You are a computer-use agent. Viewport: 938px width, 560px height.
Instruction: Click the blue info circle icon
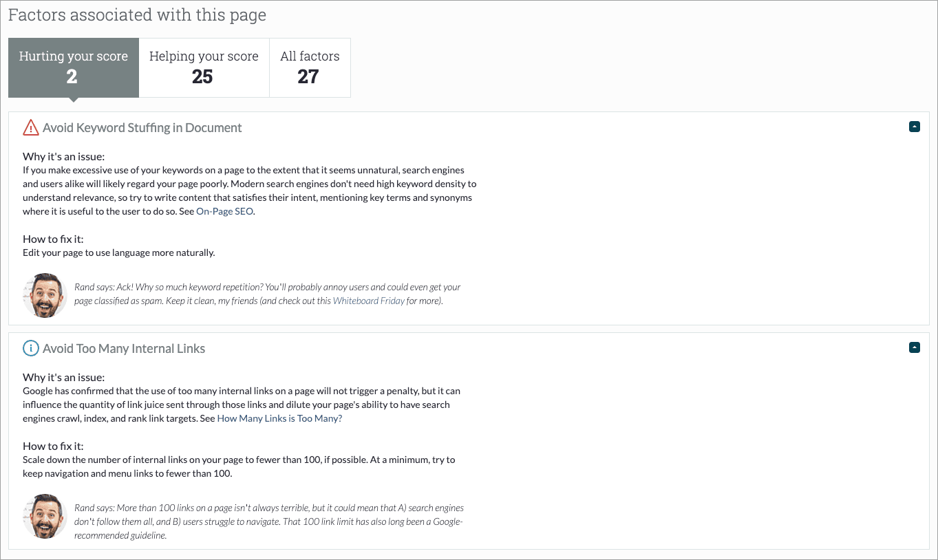coord(31,348)
